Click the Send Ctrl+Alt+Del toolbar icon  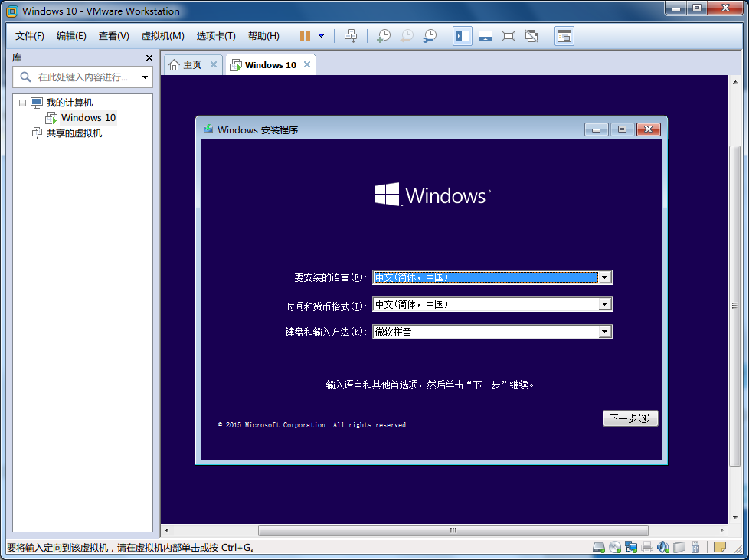351,36
